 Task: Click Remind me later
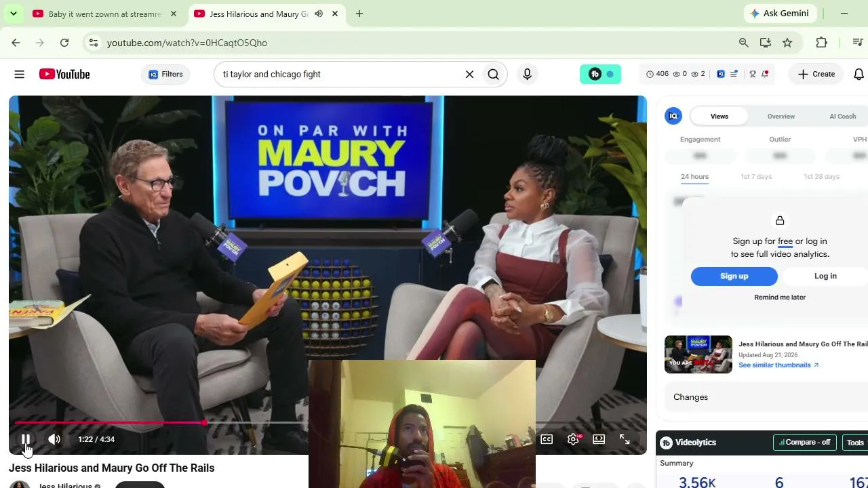pos(780,297)
